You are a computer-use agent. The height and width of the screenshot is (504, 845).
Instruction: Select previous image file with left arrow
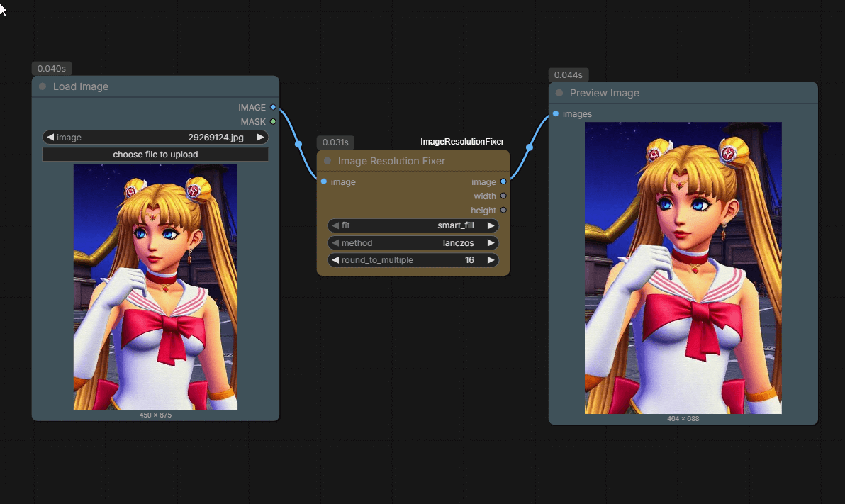pyautogui.click(x=50, y=138)
